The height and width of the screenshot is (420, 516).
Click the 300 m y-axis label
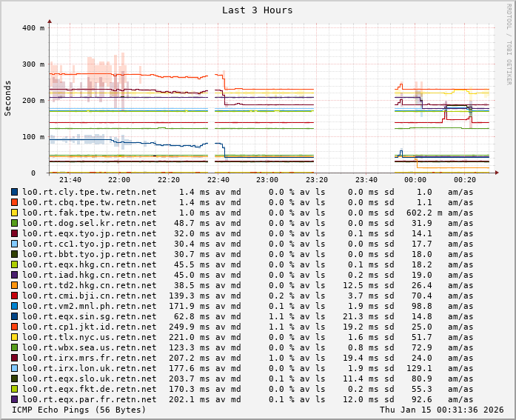[33, 64]
